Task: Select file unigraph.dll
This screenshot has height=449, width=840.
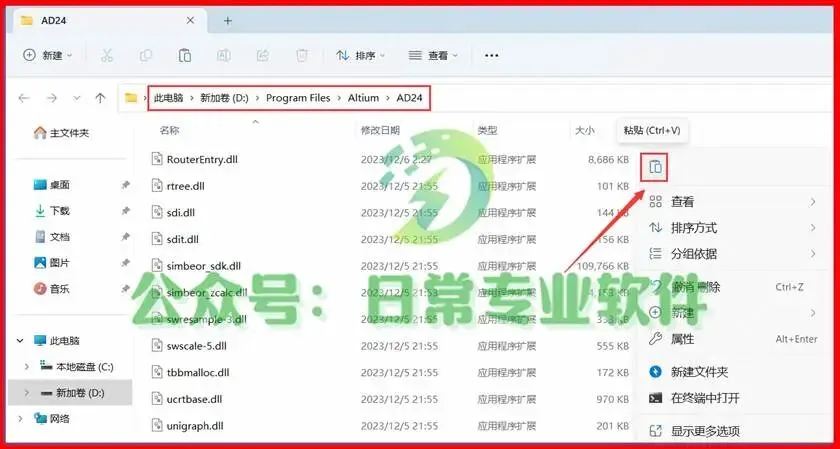Action: pos(195,426)
